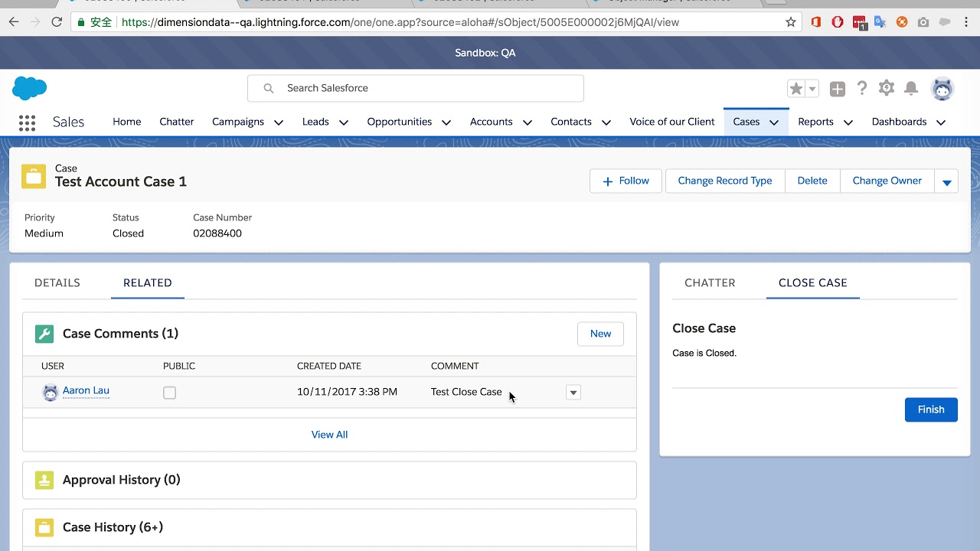Open the red password extension with badge 1
Viewport: 980px width, 551px height.
[859, 22]
